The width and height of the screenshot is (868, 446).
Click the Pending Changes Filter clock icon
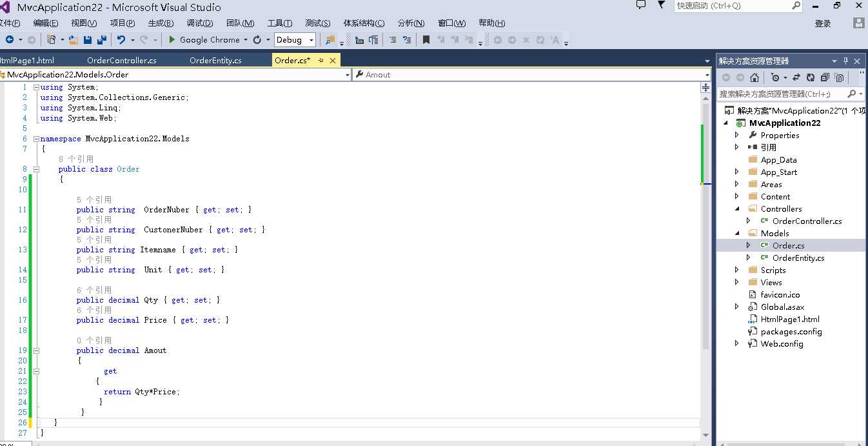click(x=775, y=77)
